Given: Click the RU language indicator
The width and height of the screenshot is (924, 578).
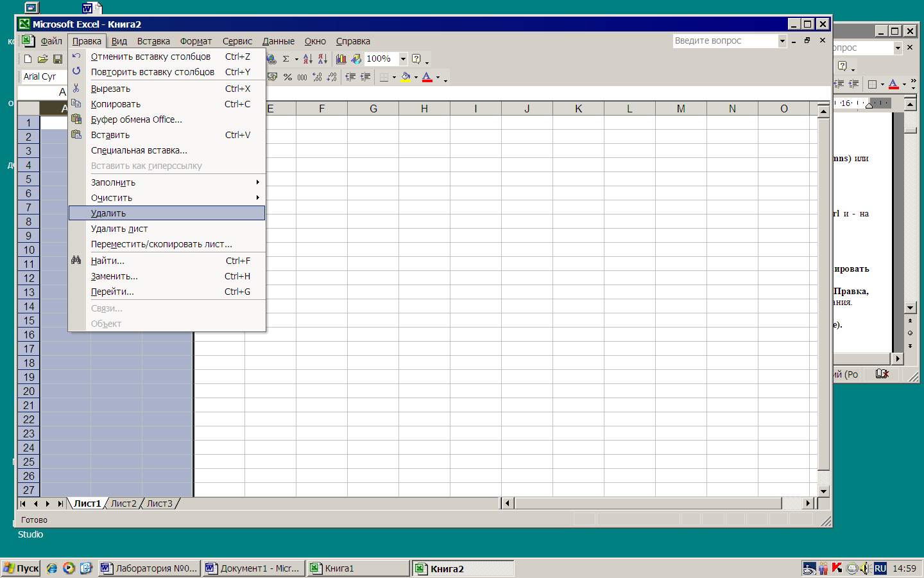Looking at the screenshot, I should click(x=880, y=568).
